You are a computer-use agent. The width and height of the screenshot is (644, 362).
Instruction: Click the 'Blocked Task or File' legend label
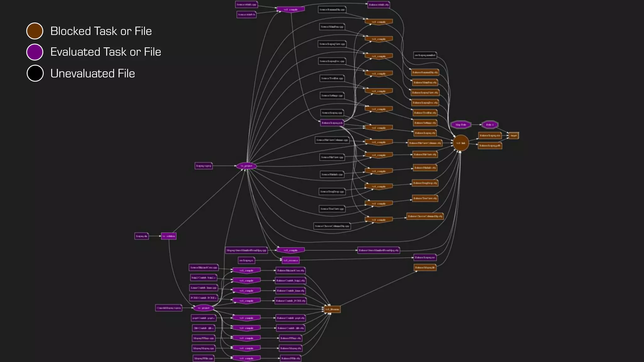pos(101,31)
